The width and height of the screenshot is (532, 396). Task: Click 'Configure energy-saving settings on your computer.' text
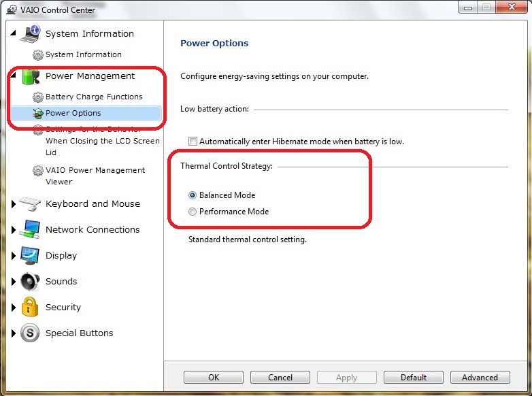tap(274, 76)
